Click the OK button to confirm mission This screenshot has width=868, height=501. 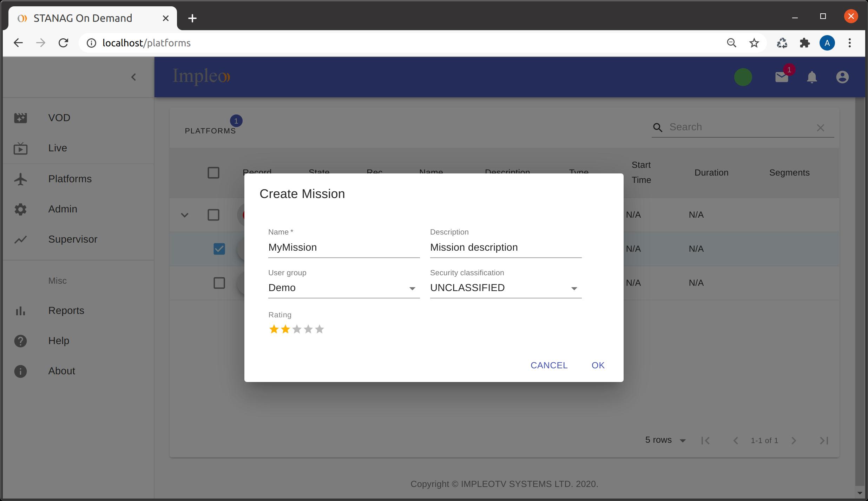[x=598, y=365]
